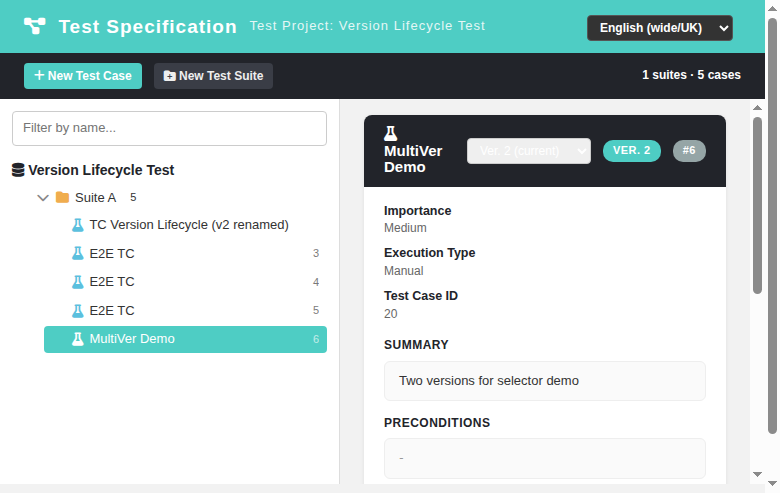The height and width of the screenshot is (493, 780).
Task: Click the plus icon on New Test Case
Action: click(x=39, y=76)
